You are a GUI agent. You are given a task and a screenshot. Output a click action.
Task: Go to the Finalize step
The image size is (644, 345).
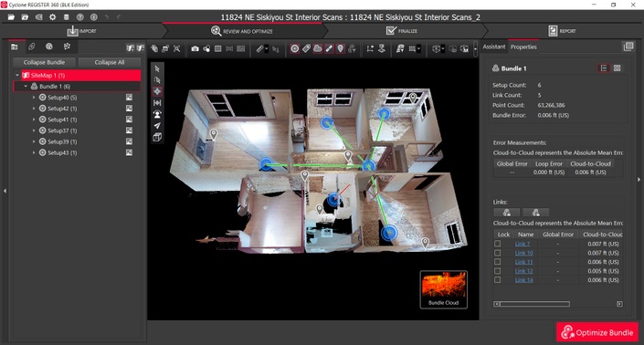click(402, 31)
